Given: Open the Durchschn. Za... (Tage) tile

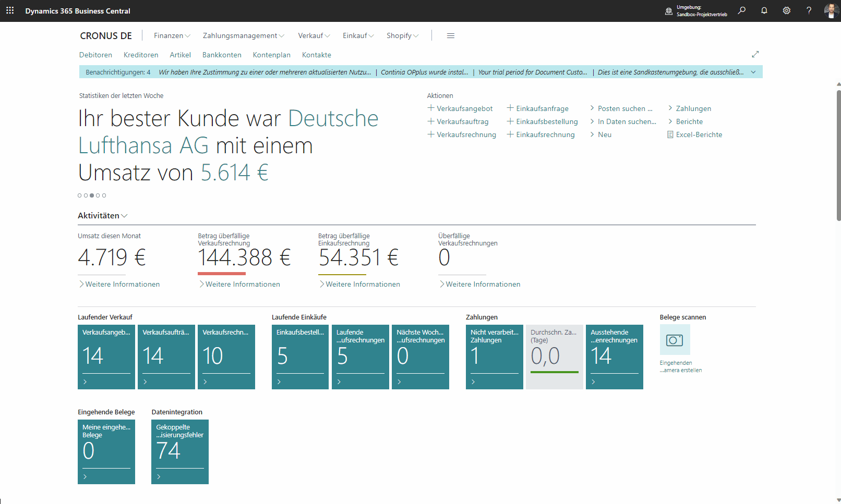Looking at the screenshot, I should pos(555,357).
